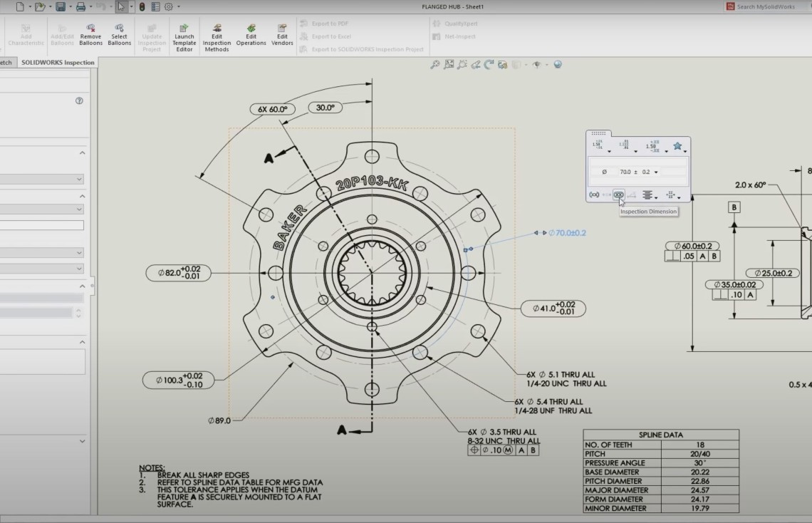This screenshot has width=812, height=523.
Task: Click Export to Excel
Action: [326, 36]
